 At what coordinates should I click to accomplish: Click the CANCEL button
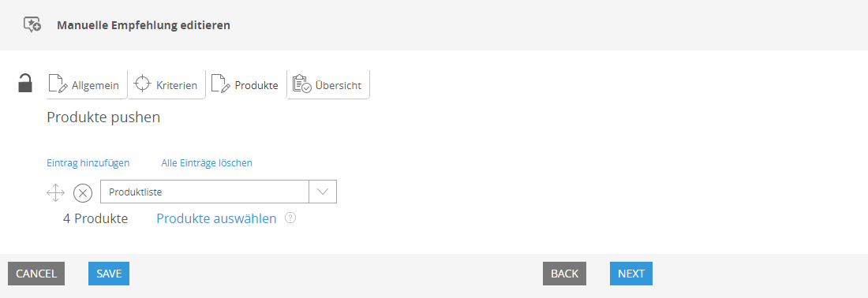(x=36, y=274)
